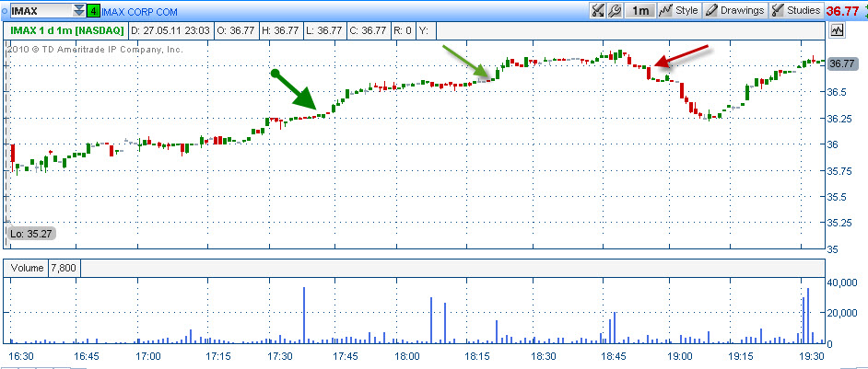Click the Volume study label
868x369 pixels.
[x=27, y=269]
